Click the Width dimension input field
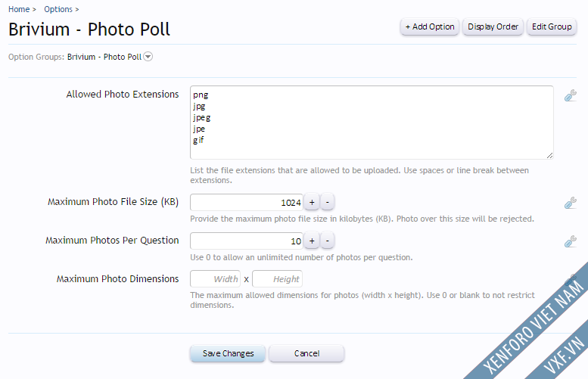 point(215,279)
